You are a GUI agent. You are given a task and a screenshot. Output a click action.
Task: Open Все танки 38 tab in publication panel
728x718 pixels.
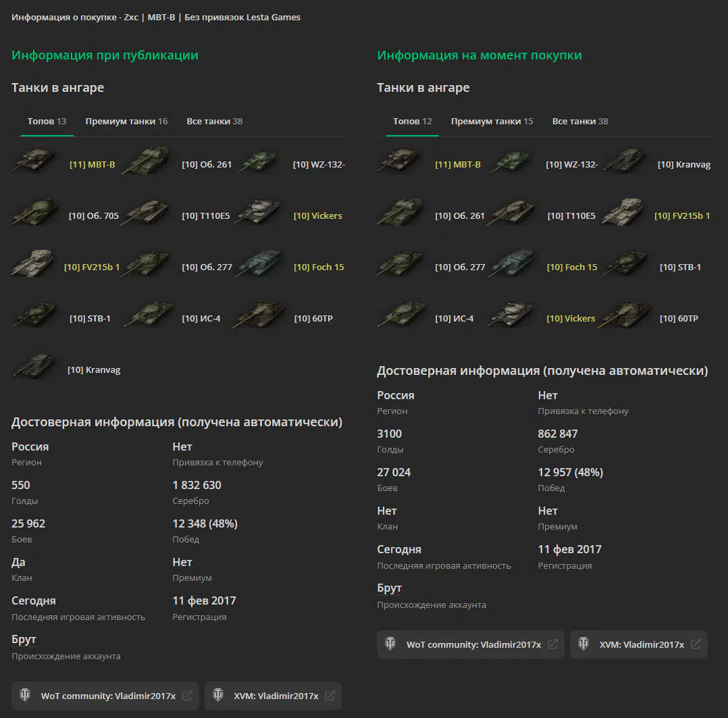pyautogui.click(x=215, y=121)
